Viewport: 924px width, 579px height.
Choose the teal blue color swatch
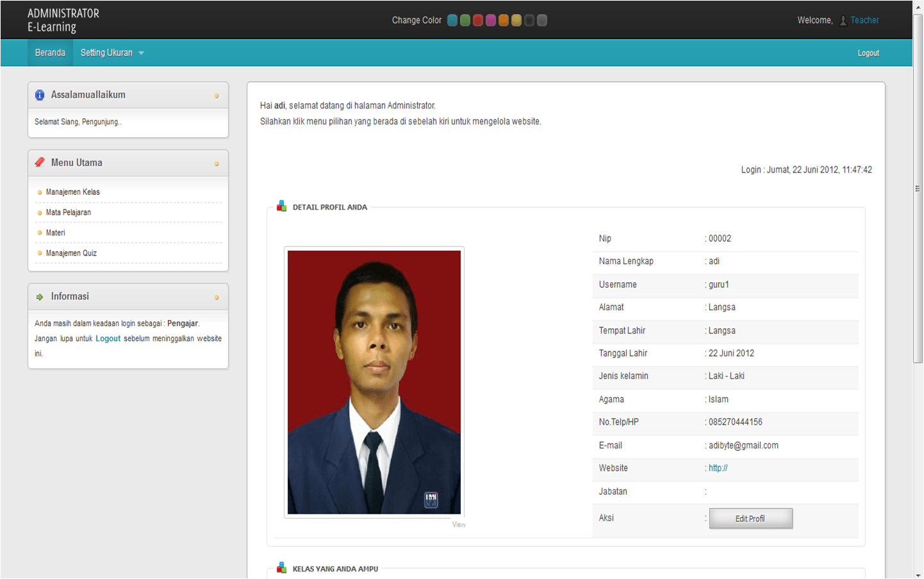point(452,21)
